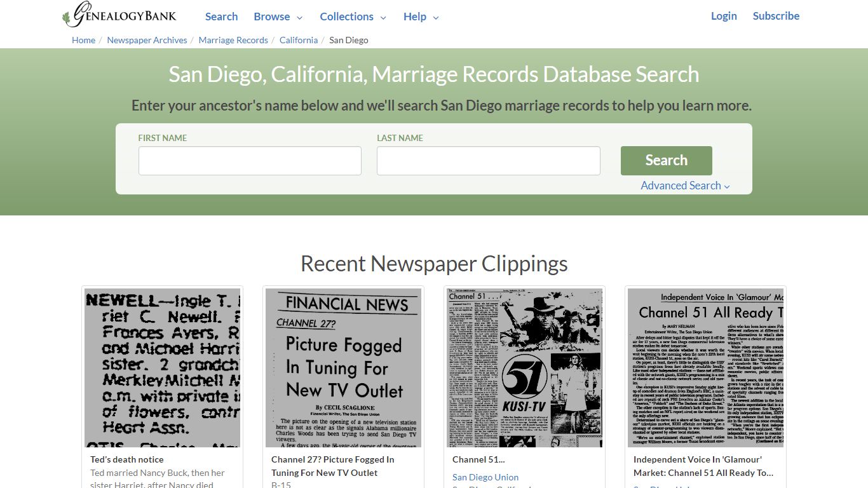This screenshot has height=488, width=868.
Task: Open Newspaper Archives breadcrumb
Action: (147, 40)
